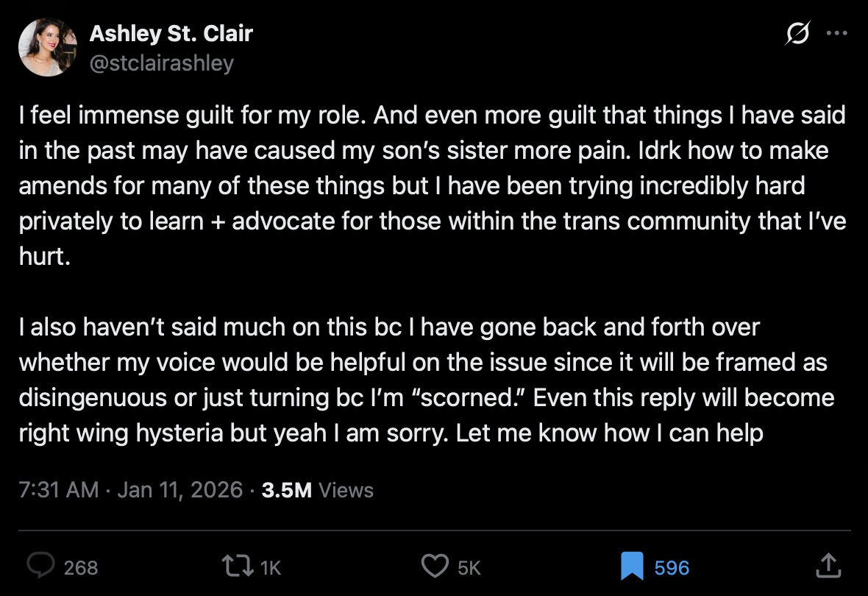Click the share upload icon
The image size is (868, 596).
pos(829,566)
